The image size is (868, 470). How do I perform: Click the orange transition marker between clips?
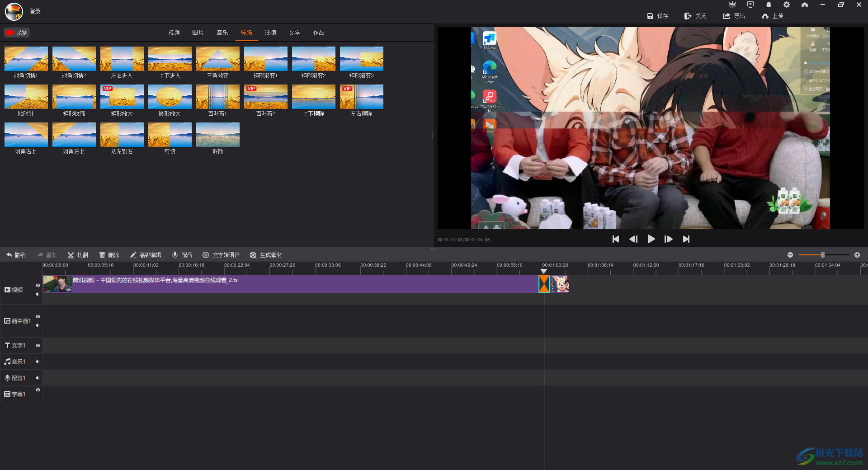(544, 284)
